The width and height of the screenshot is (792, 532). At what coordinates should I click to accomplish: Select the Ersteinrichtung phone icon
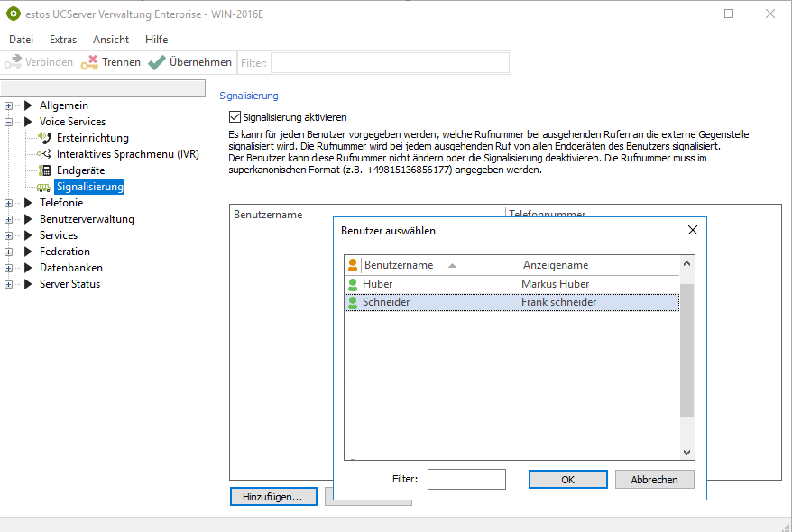[x=44, y=138]
